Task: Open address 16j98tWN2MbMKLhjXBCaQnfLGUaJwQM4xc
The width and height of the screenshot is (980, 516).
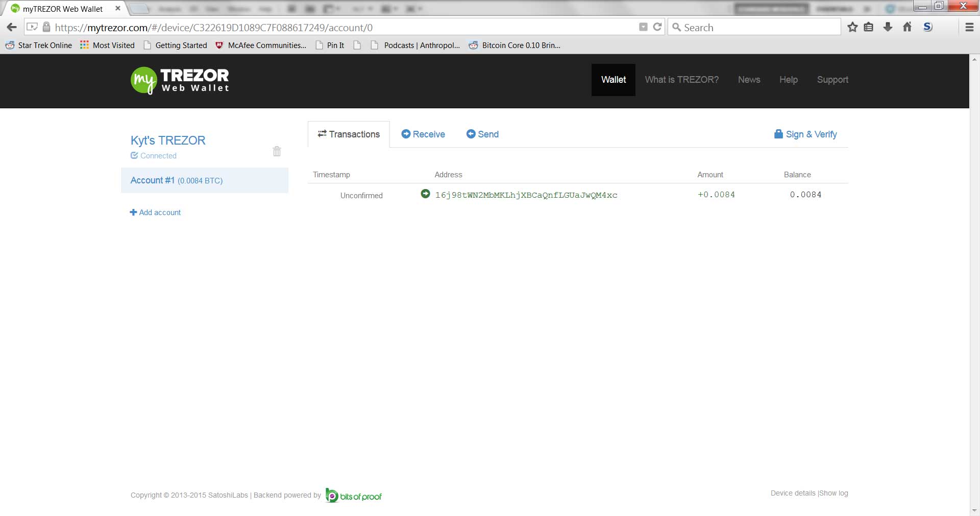Action: point(526,195)
